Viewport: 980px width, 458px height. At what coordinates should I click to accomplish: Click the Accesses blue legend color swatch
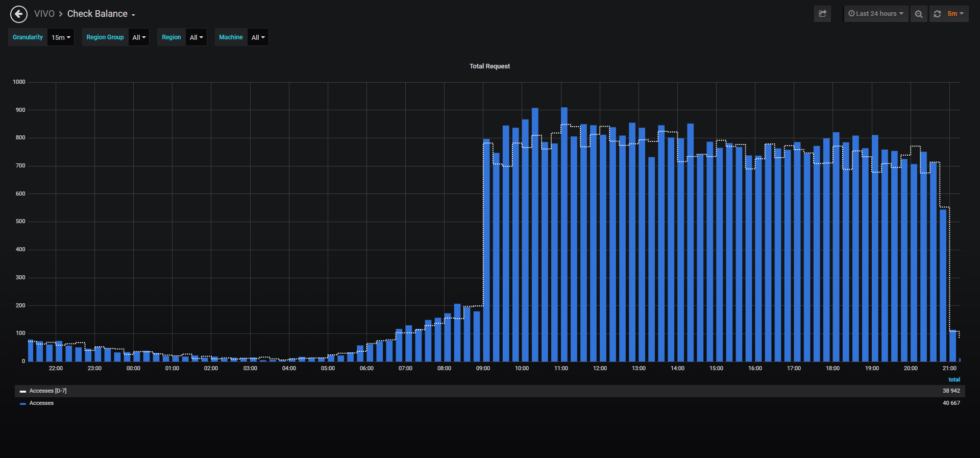click(x=23, y=404)
